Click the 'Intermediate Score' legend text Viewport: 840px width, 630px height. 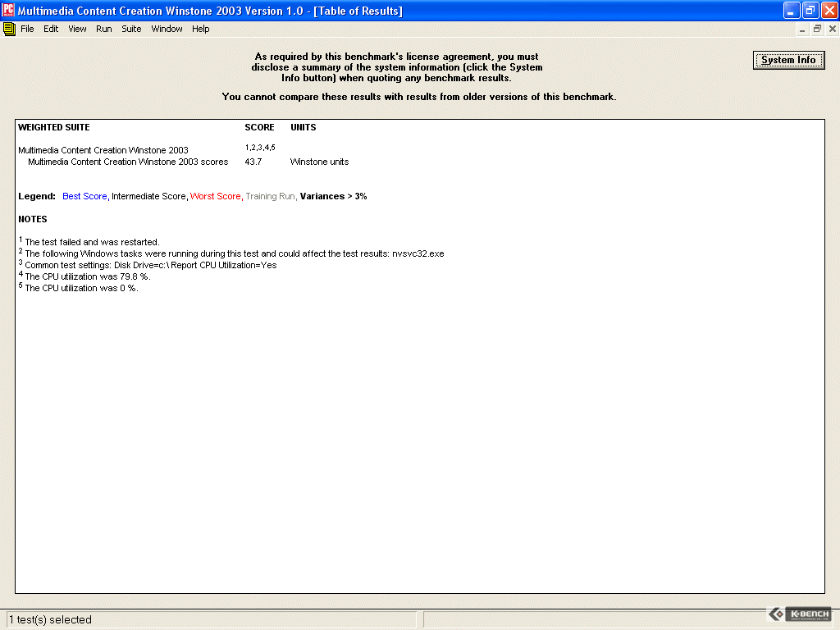click(149, 197)
